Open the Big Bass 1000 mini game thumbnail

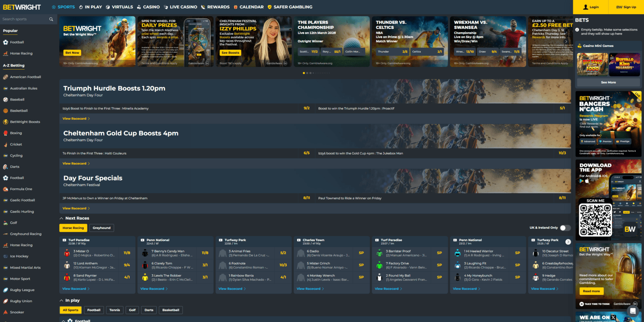592,64
